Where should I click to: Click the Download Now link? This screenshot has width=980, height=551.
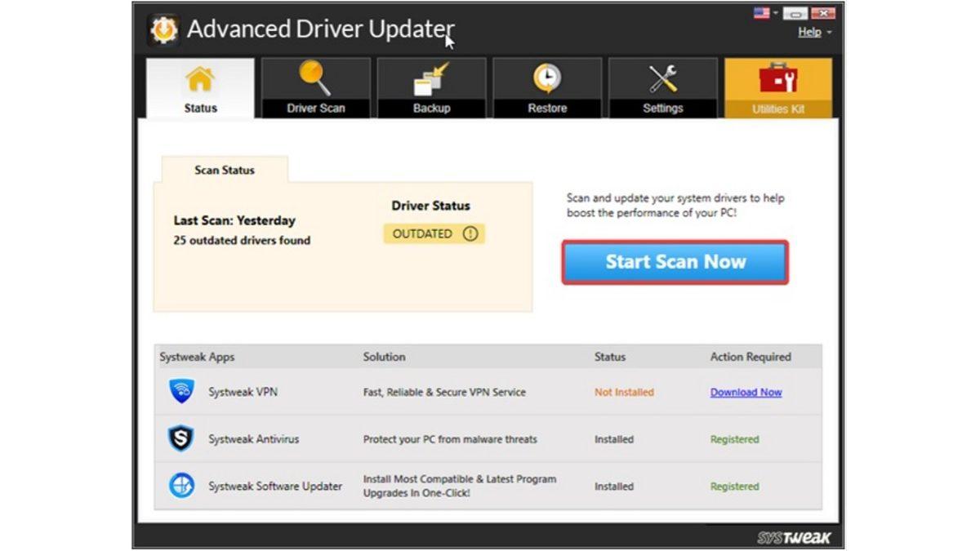pyautogui.click(x=746, y=393)
